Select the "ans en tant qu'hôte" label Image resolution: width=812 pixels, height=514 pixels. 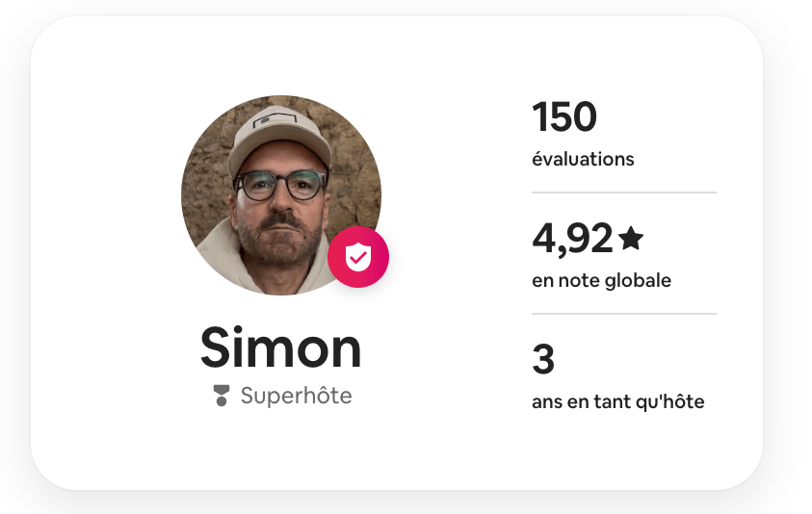point(617,401)
